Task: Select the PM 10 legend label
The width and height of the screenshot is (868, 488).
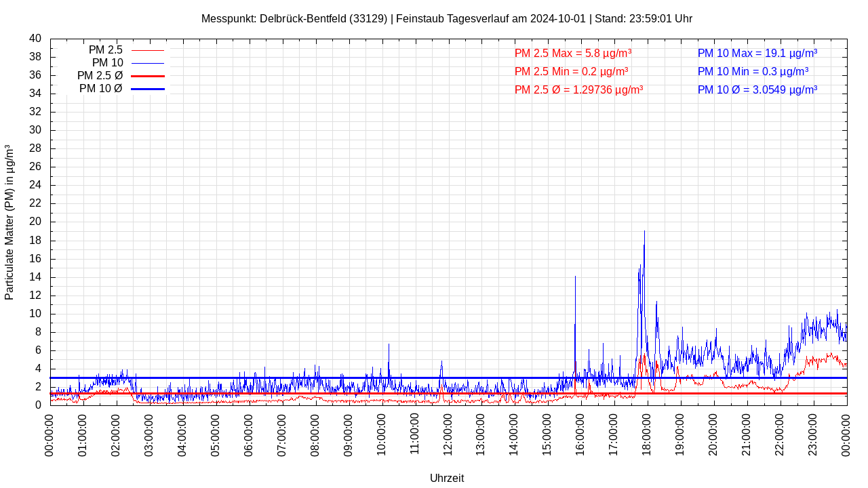Action: coord(107,63)
